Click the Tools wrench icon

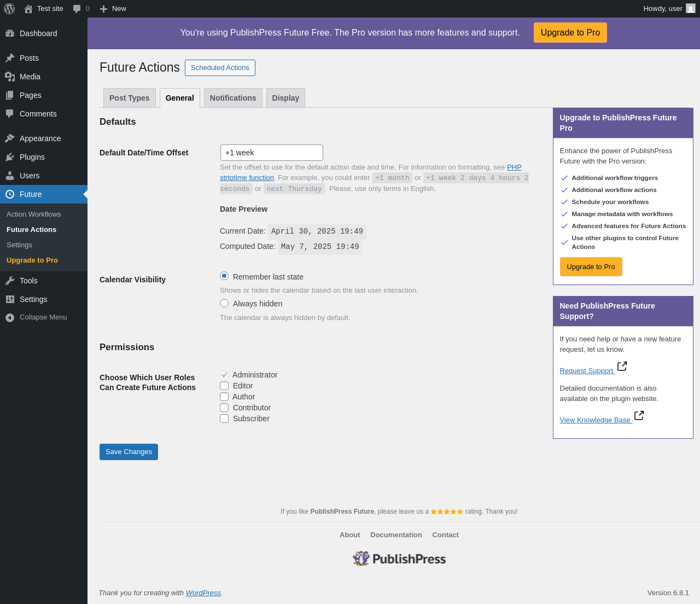pyautogui.click(x=10, y=281)
